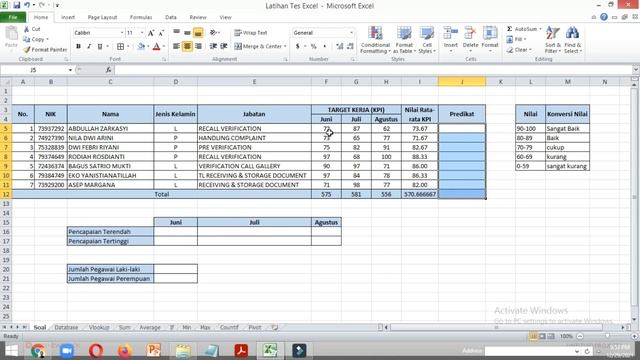This screenshot has width=640, height=360.
Task: Switch to the Insert ribbon tab
Action: [x=68, y=17]
